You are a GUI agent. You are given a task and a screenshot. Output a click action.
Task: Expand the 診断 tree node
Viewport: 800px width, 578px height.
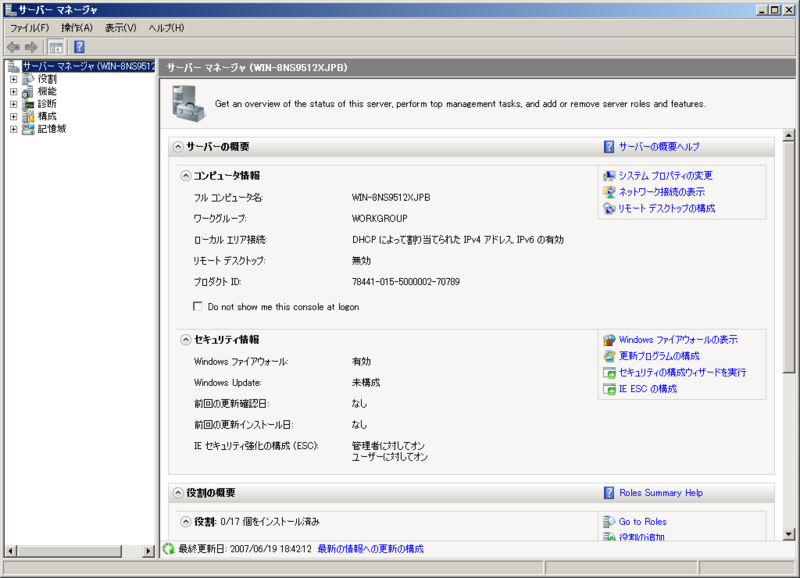(13, 104)
